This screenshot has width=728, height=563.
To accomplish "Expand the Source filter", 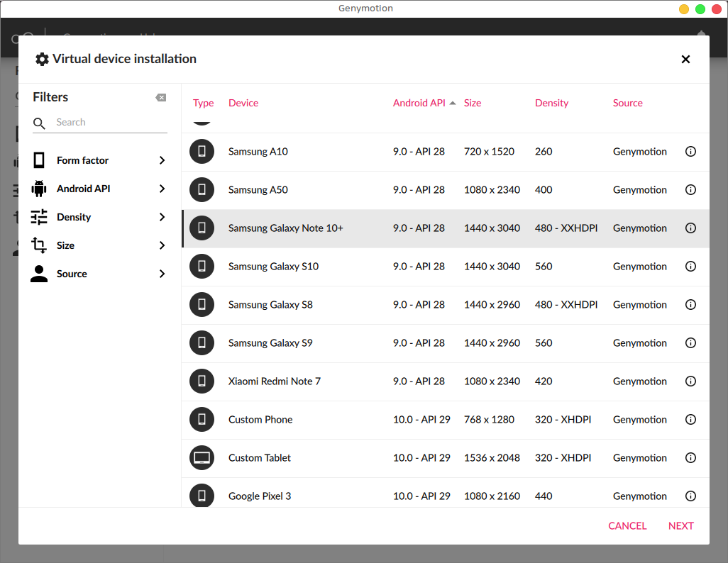I will (x=99, y=274).
